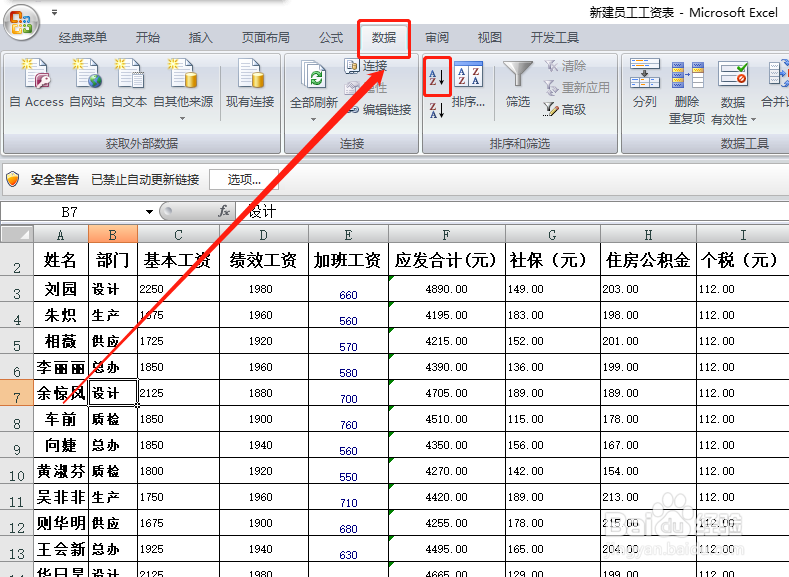
Task: Click 黄淑芬 name cell
Action: pyautogui.click(x=60, y=471)
